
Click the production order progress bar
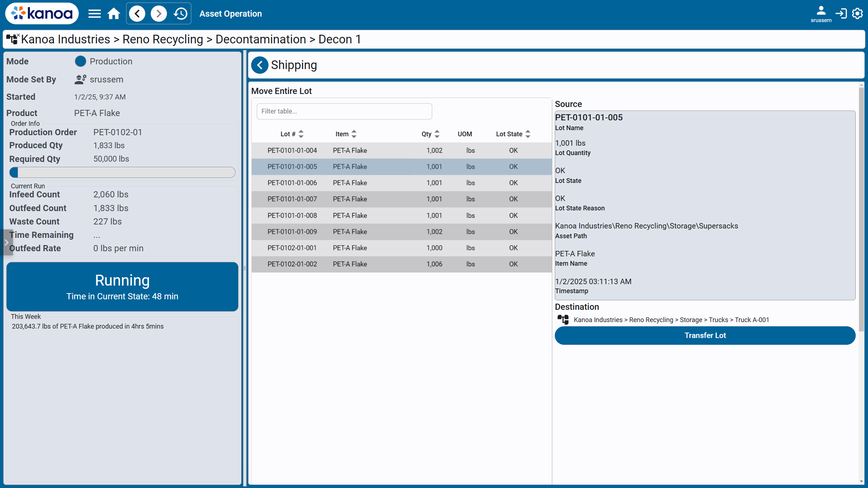(x=122, y=172)
